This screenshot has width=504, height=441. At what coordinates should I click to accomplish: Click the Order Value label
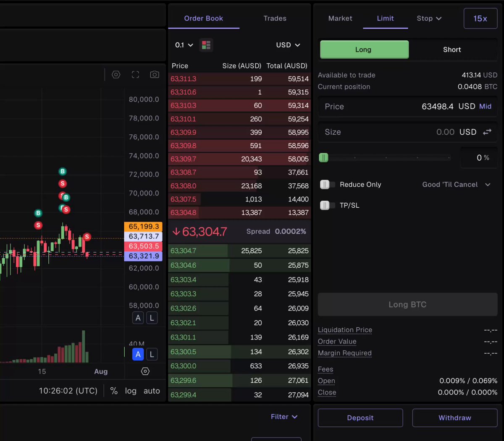[x=337, y=342]
